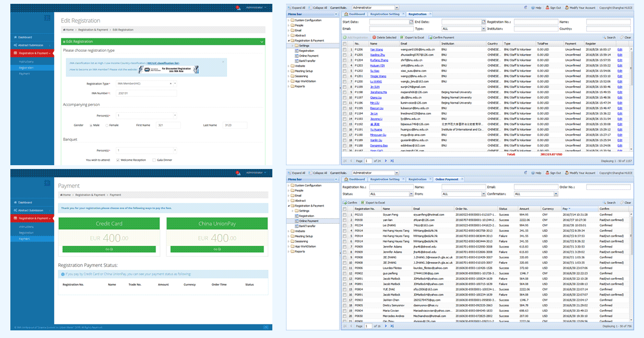644x338 pixels.
Task: Expand System Configuration folder in Registration window tree
Action: 289,20
